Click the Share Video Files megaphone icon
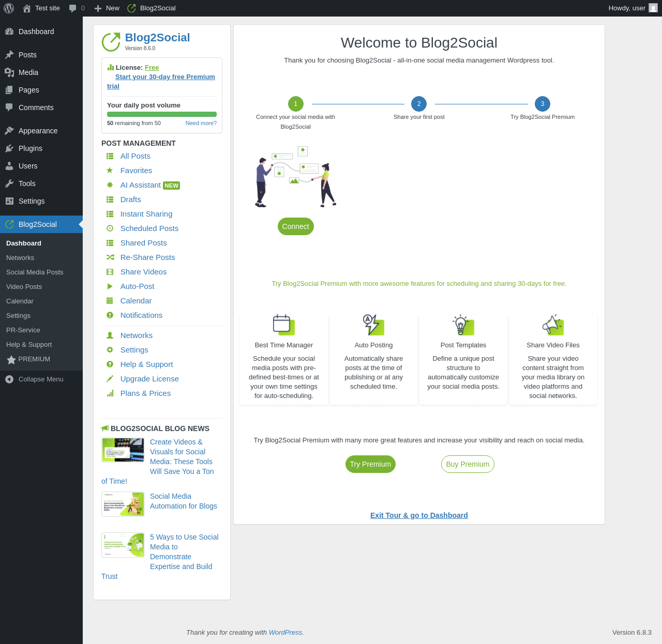Image resolution: width=662 pixels, height=644 pixels. (553, 325)
